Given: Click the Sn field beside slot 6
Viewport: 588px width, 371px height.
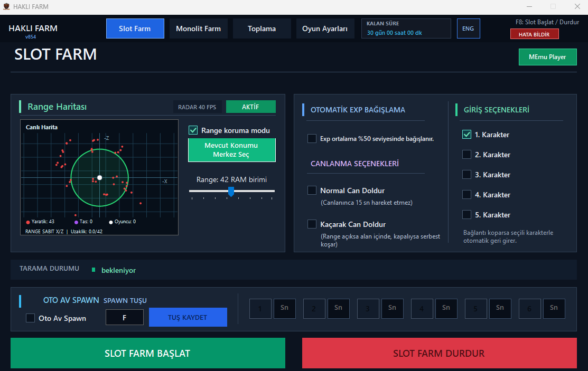Looking at the screenshot, I should click(x=554, y=309).
